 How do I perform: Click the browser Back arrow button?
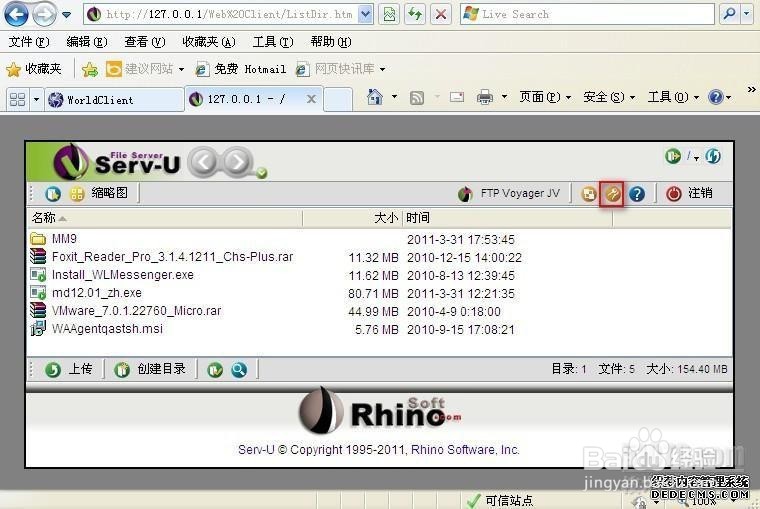[16, 15]
